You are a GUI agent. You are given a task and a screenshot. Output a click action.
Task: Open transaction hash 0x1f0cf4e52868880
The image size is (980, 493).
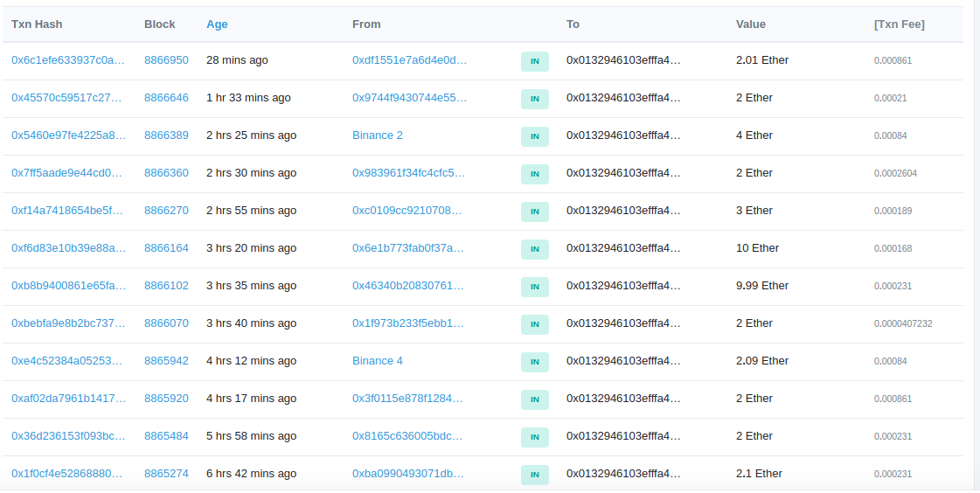(66, 474)
